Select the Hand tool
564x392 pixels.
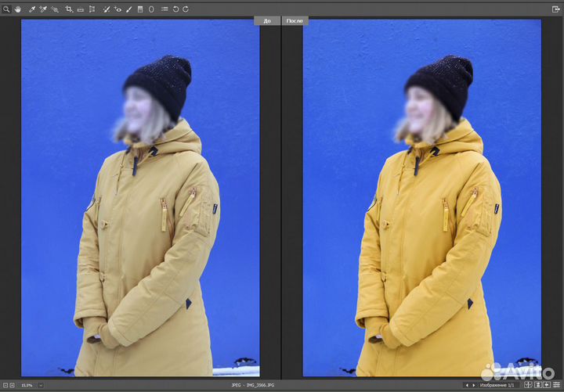pos(17,9)
